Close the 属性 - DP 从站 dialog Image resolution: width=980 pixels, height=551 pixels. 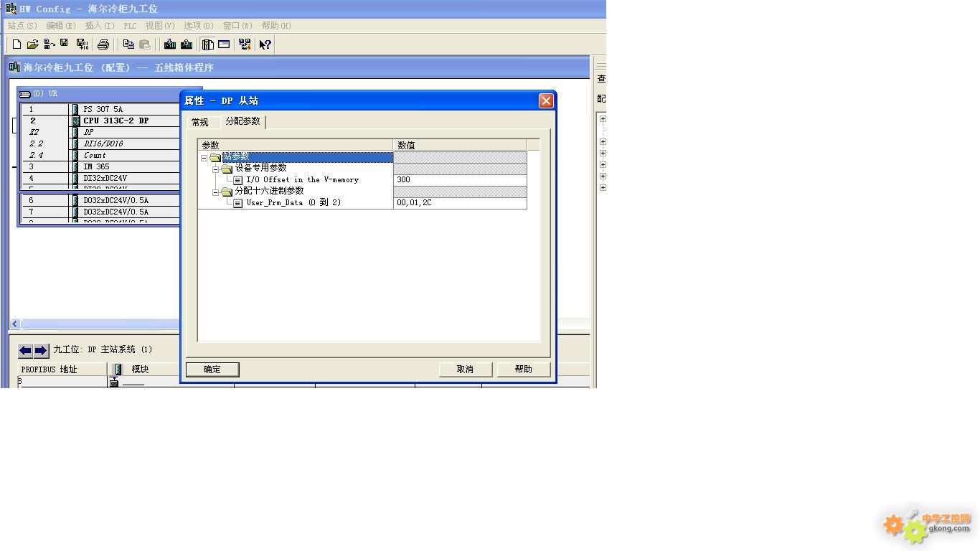(546, 100)
